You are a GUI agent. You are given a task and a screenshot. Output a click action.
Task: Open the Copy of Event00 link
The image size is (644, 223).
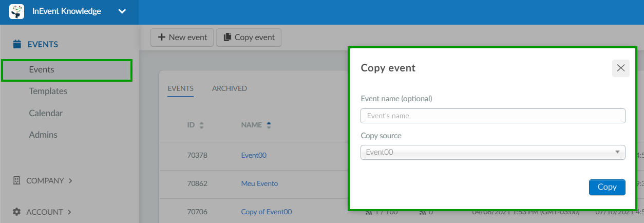[267, 212]
